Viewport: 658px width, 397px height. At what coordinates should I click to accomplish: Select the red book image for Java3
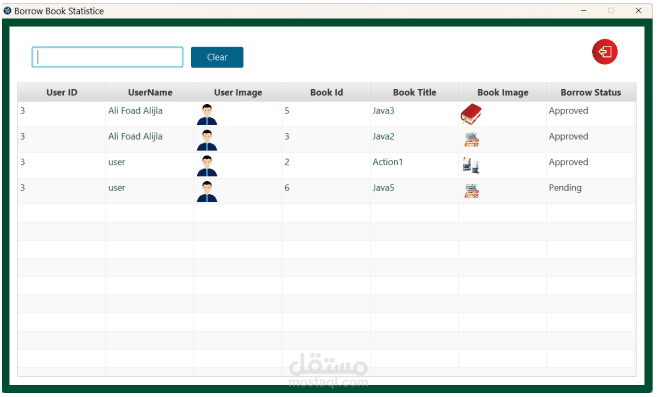471,114
